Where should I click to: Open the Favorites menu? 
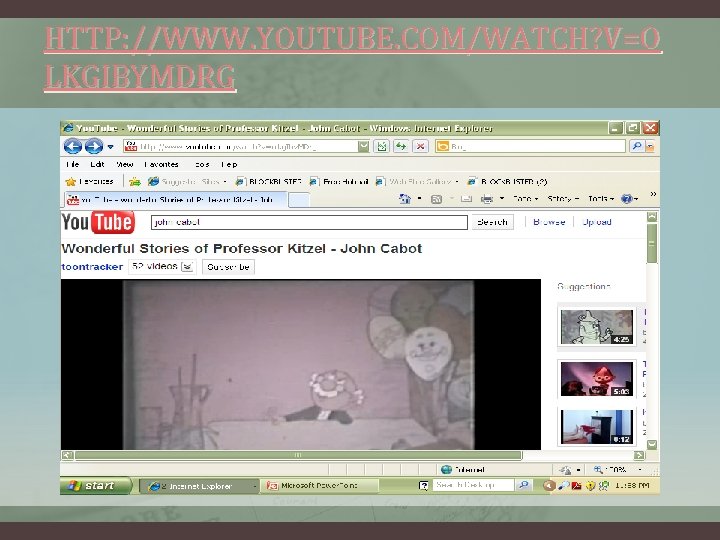(x=161, y=164)
